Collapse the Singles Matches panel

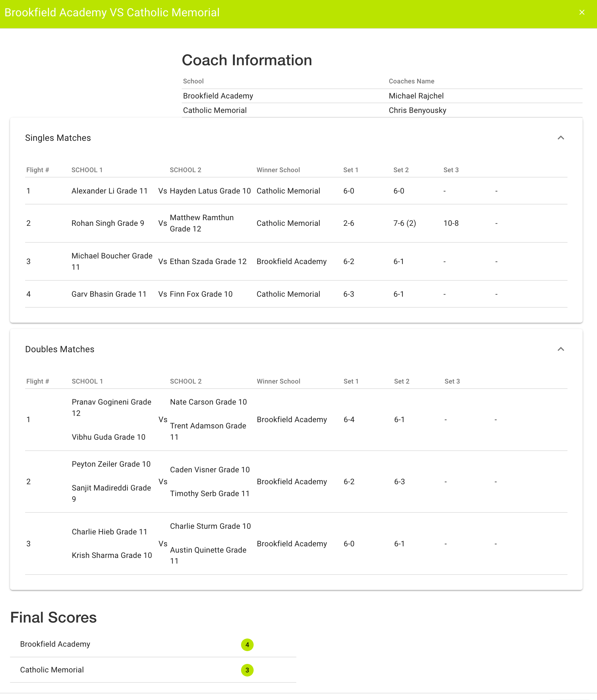(x=561, y=138)
